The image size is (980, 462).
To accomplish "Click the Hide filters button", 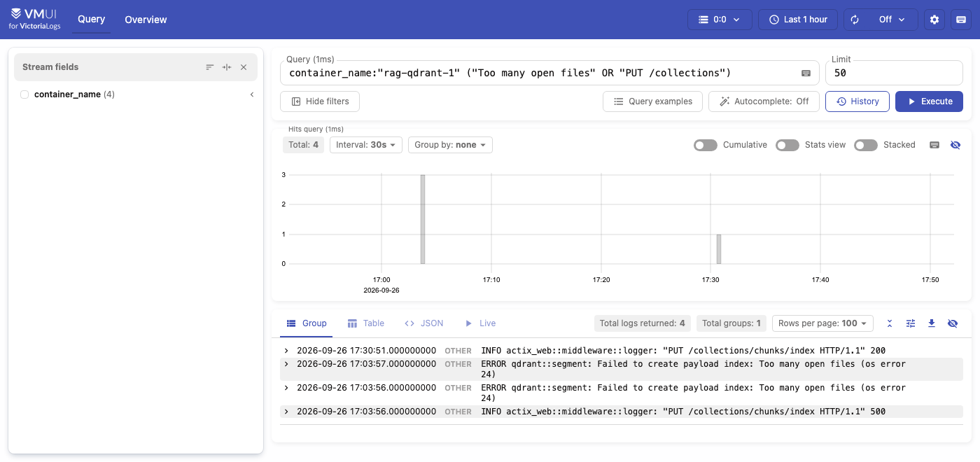I will [x=320, y=101].
